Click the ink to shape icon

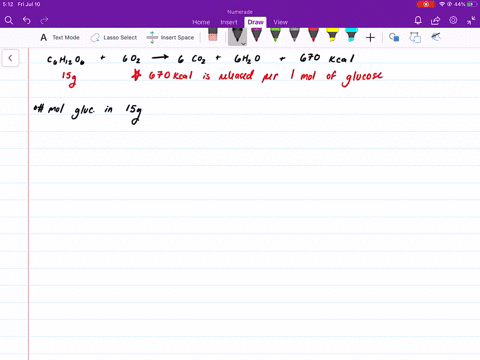pos(415,37)
